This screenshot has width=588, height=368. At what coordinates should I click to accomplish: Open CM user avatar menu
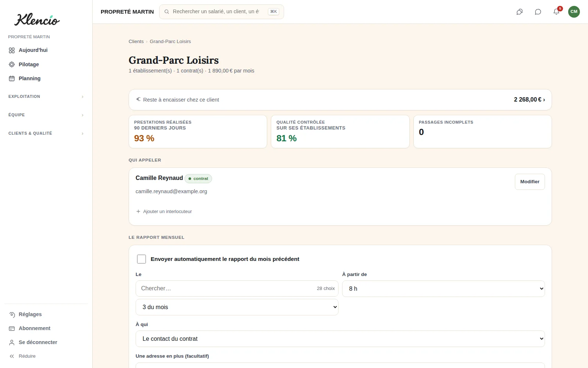[574, 12]
